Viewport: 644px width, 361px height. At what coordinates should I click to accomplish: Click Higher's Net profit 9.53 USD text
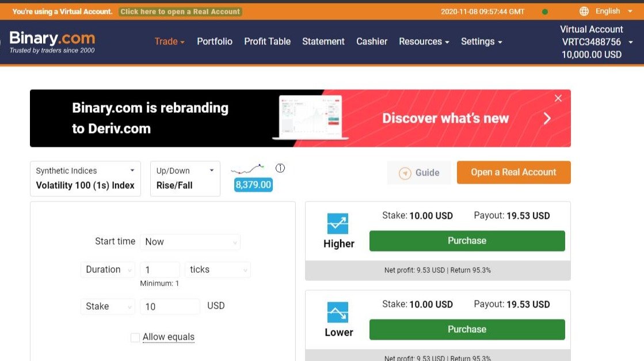coord(414,270)
